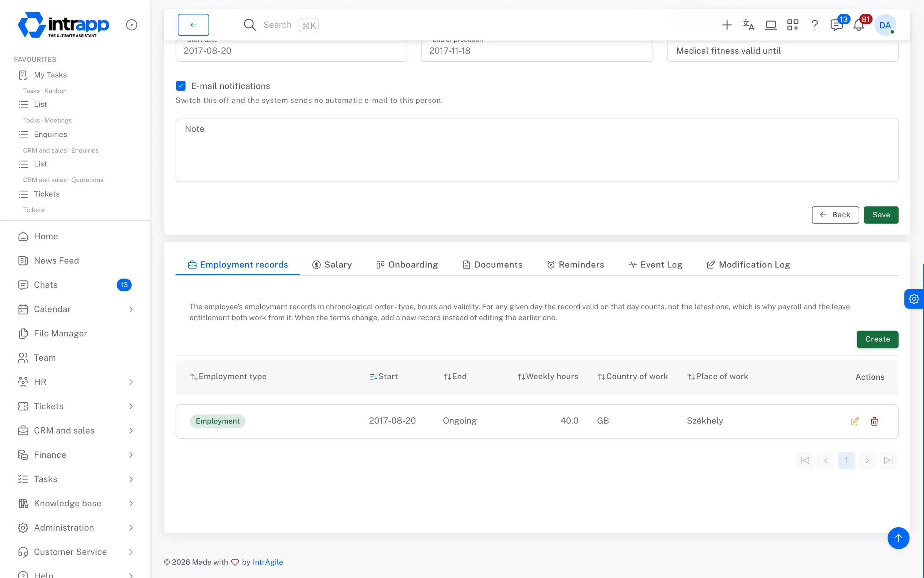Click the Back button in form
Screen dimensions: 924x578
click(x=835, y=215)
